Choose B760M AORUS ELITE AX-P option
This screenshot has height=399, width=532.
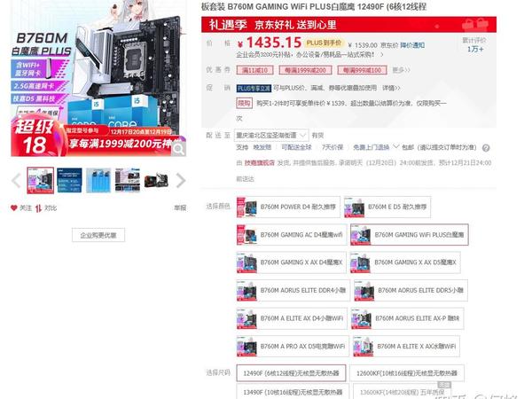coord(407,318)
